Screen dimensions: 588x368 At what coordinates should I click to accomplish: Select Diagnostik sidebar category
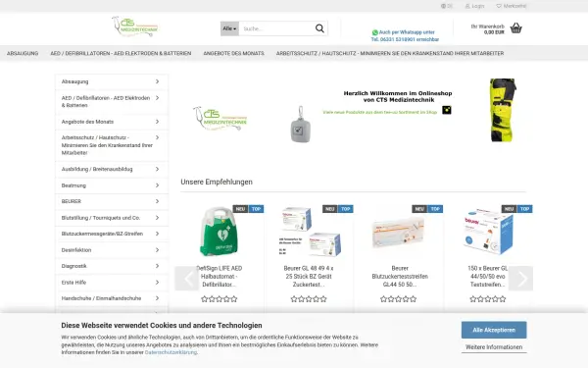tap(112, 266)
